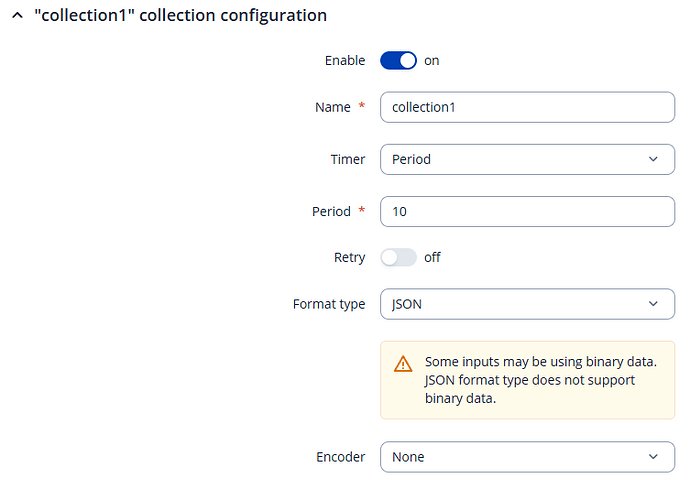
Task: Enable the Retry switch
Action: point(398,257)
